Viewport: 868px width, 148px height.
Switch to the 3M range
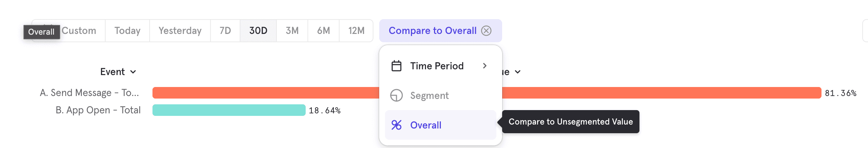pyautogui.click(x=292, y=31)
